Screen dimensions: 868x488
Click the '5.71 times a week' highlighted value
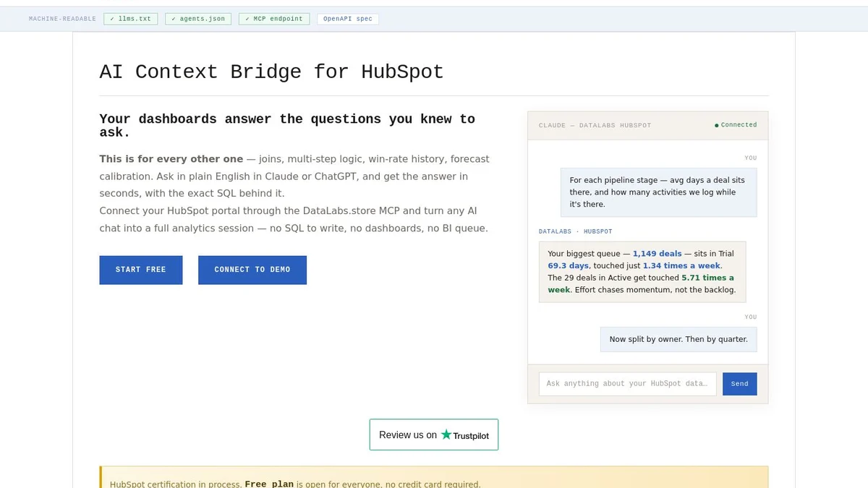(x=641, y=283)
